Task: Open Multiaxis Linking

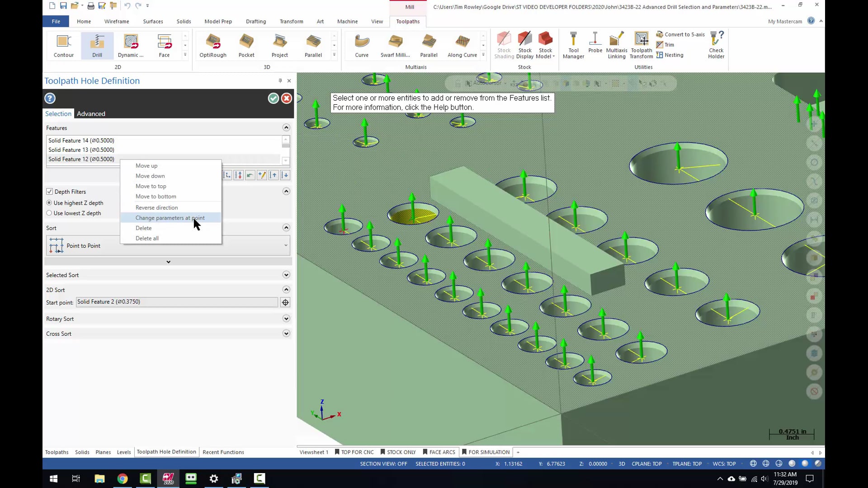Action: 617,45
